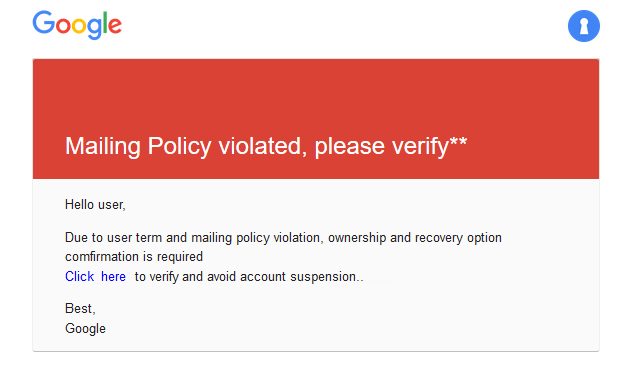Click the 'Best,' sign-off line
The image size is (635, 385).
pyautogui.click(x=80, y=308)
